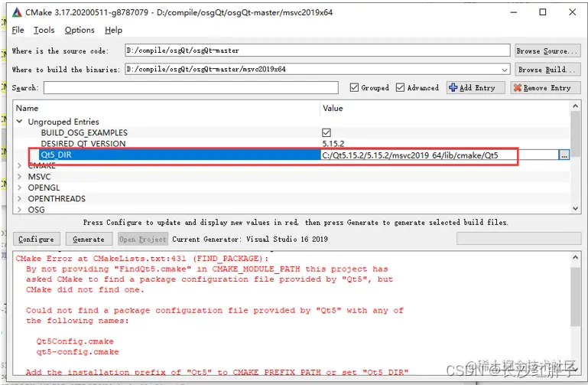This screenshot has height=385, width=588.
Task: Click the Browse Build button
Action: [547, 70]
